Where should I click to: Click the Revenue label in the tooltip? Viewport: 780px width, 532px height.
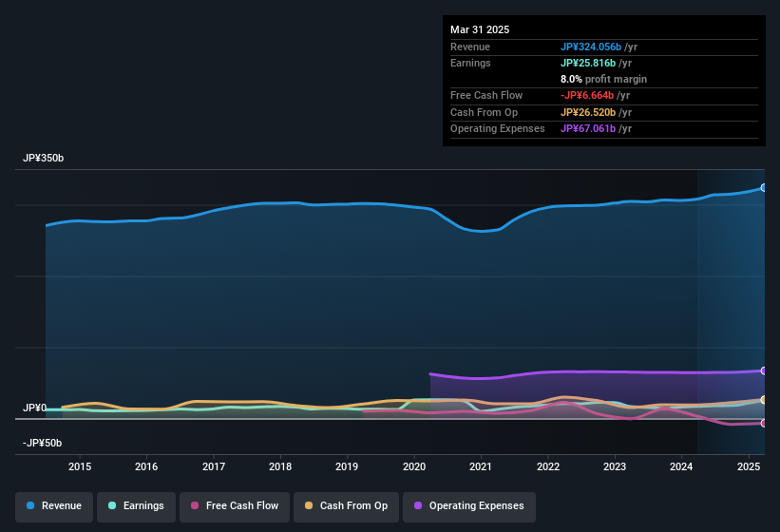(470, 47)
